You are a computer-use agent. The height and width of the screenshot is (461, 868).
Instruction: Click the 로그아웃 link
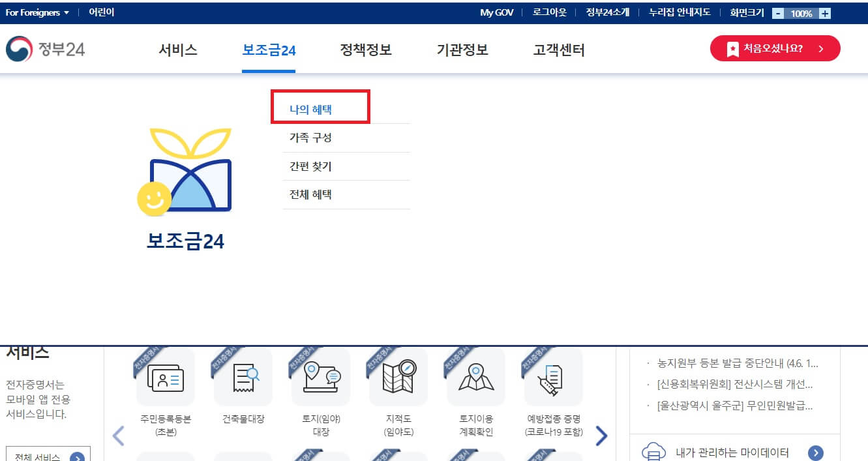[x=550, y=12]
